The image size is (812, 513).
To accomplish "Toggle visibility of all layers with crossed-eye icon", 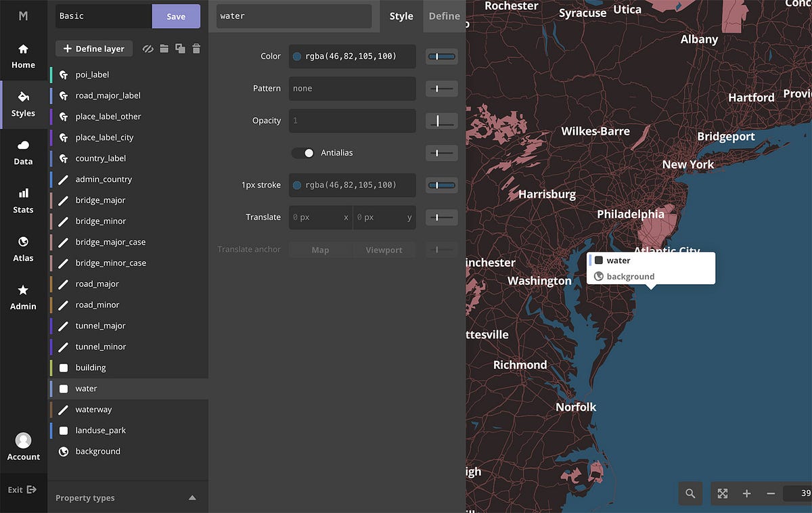I will point(148,48).
